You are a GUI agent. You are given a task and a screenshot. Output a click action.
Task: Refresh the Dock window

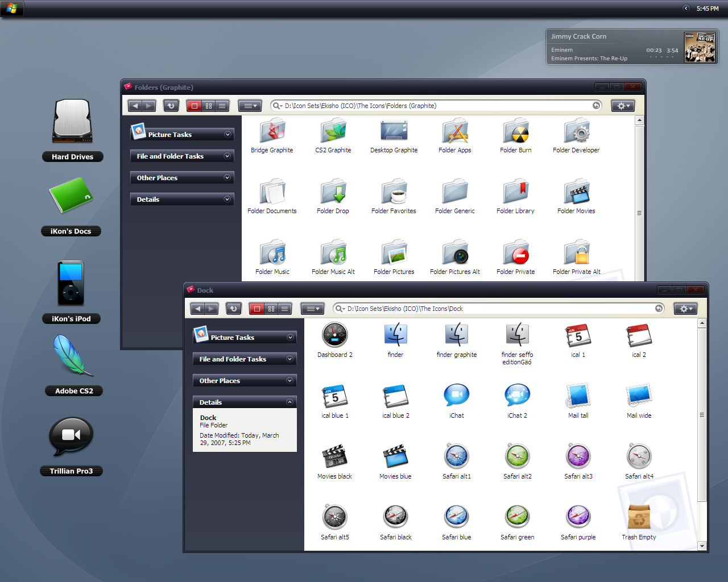pyautogui.click(x=233, y=309)
